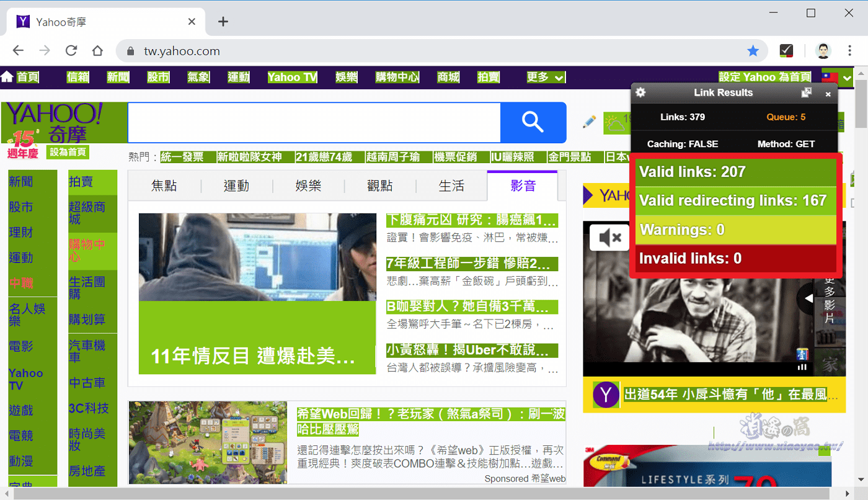Click Valid links: 207 result row
Viewport: 868px width, 500px height.
pyautogui.click(x=735, y=172)
